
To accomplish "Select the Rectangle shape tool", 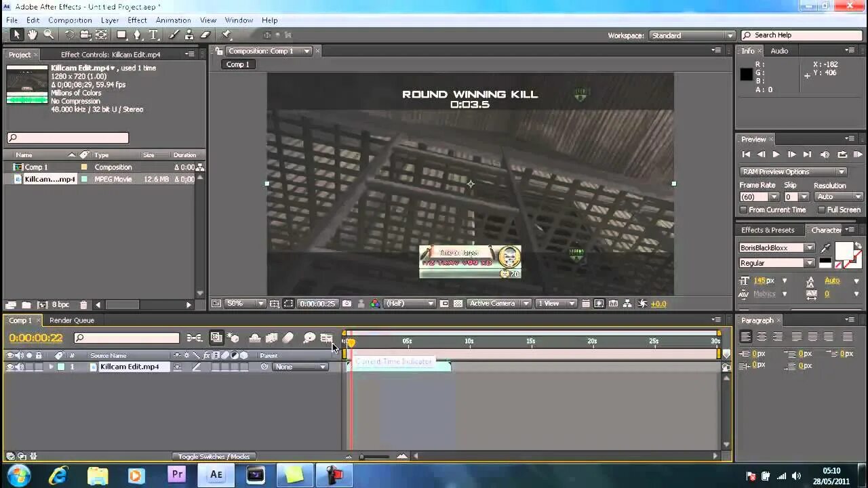I will click(x=121, y=35).
